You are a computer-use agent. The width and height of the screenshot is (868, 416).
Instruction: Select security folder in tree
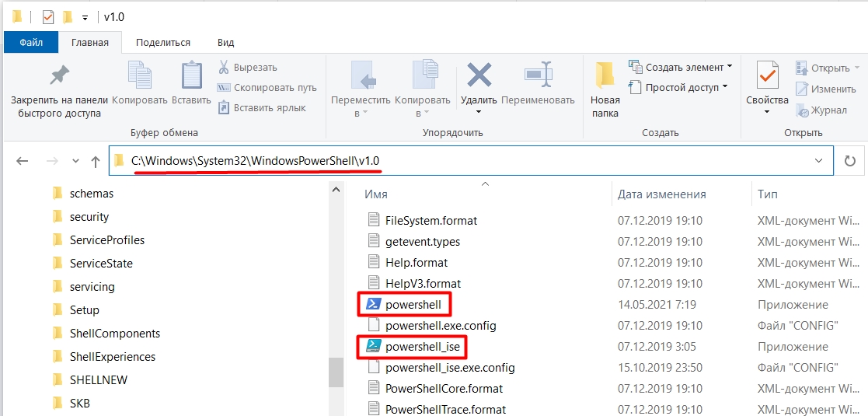click(82, 217)
